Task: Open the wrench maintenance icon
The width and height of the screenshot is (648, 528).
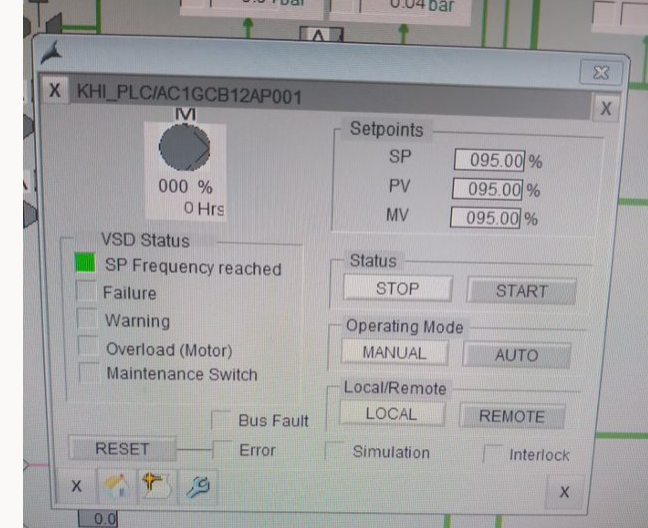Action: coord(198,486)
